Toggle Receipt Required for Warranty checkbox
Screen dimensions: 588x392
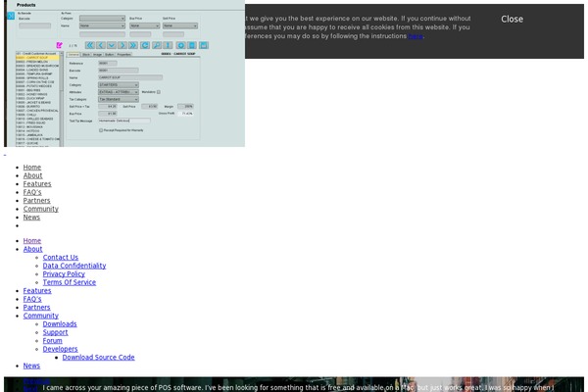[x=101, y=130]
